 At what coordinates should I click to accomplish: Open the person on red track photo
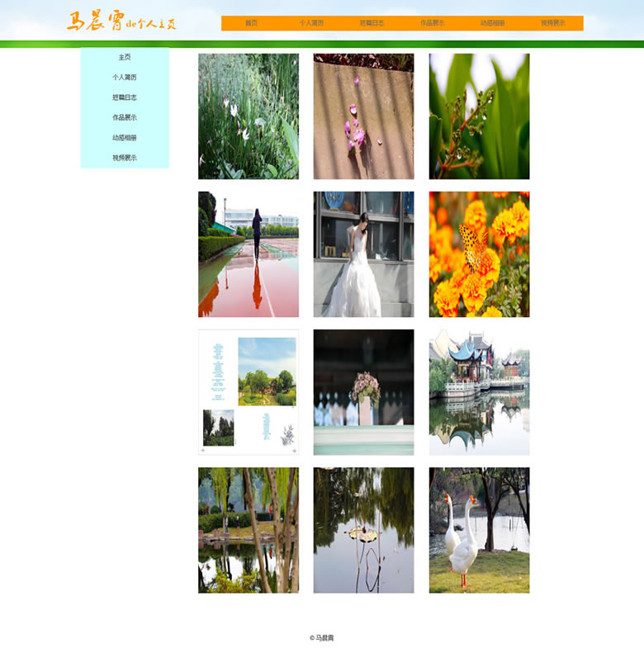click(249, 254)
